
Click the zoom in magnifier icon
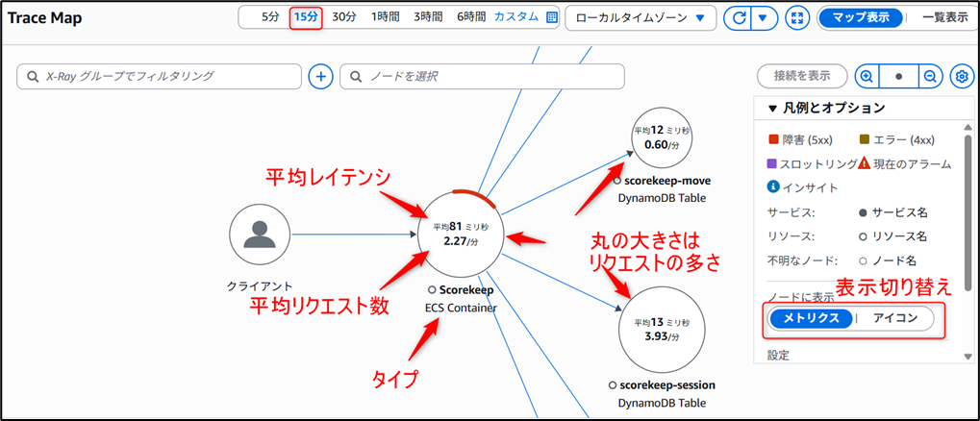(867, 77)
